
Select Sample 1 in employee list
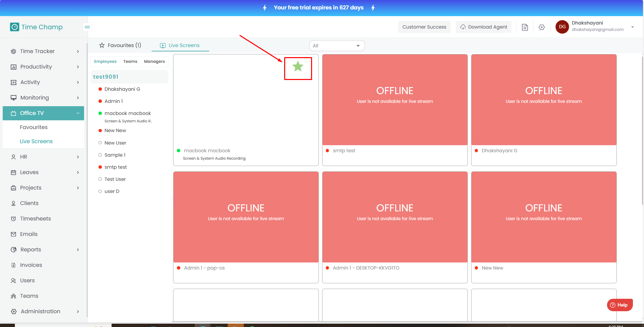click(115, 155)
